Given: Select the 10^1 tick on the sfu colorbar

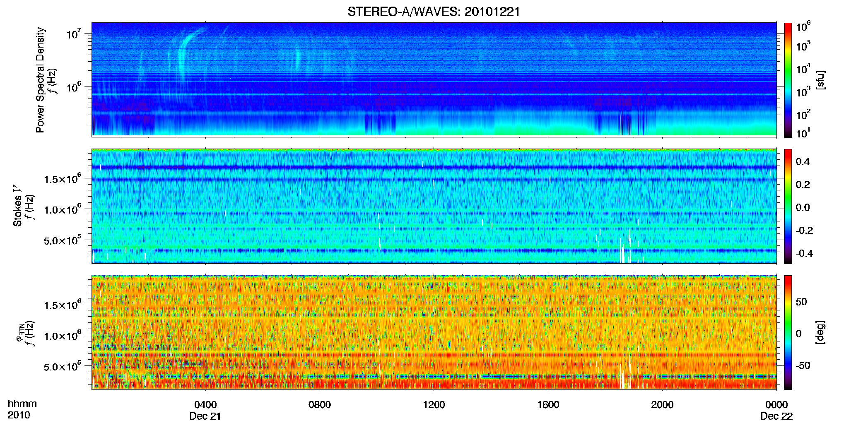Looking at the screenshot, I should [803, 133].
